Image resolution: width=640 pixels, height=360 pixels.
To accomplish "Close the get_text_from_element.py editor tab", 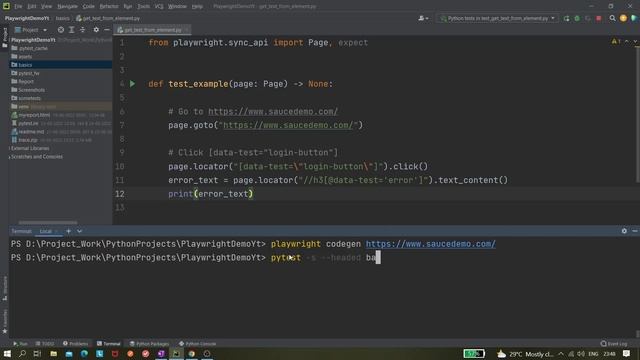I will (x=187, y=30).
